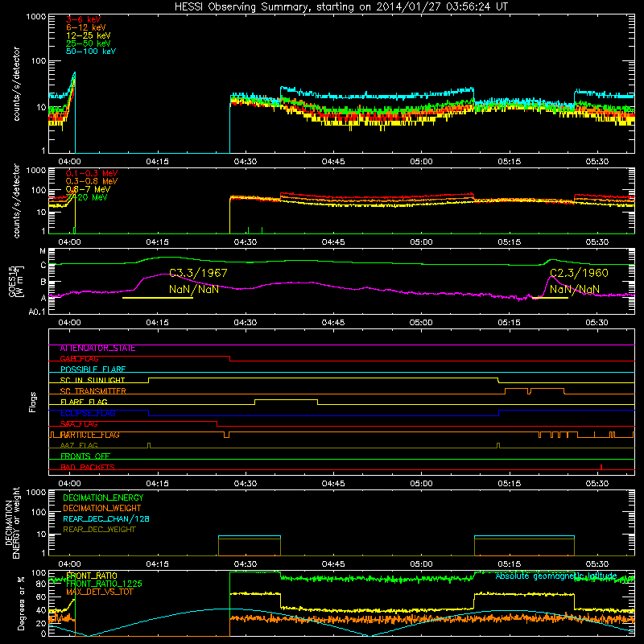Click the 04:45 tick label under decimation plot
The image size is (644, 644).
[333, 564]
